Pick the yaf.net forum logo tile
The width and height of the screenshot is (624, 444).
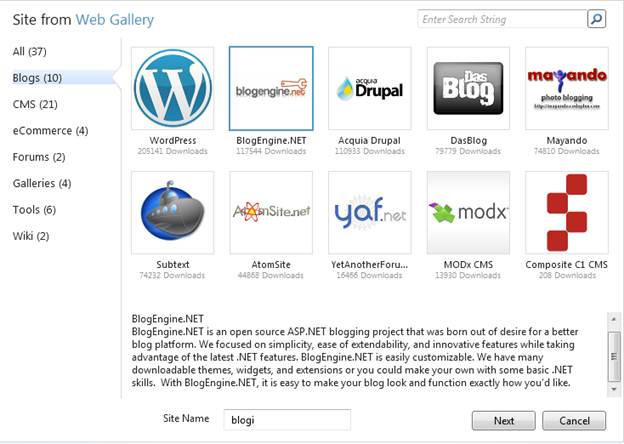(370, 212)
